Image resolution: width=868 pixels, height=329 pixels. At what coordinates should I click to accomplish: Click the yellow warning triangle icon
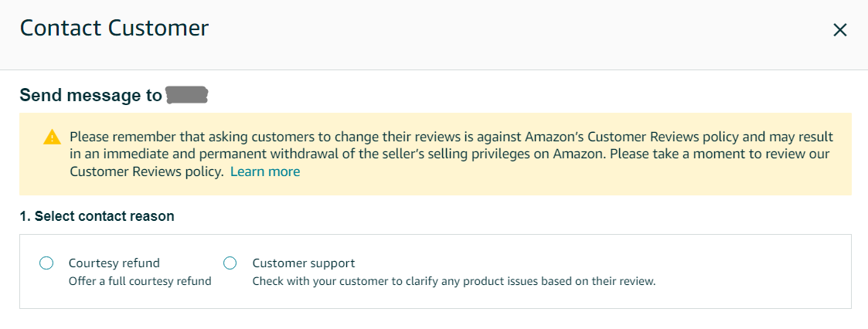[x=52, y=137]
